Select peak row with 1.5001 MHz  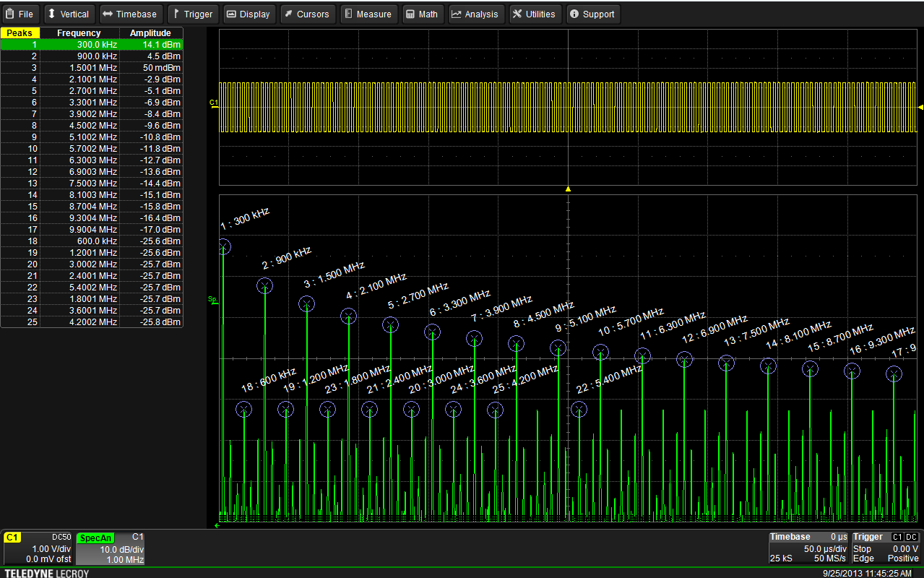[x=92, y=68]
